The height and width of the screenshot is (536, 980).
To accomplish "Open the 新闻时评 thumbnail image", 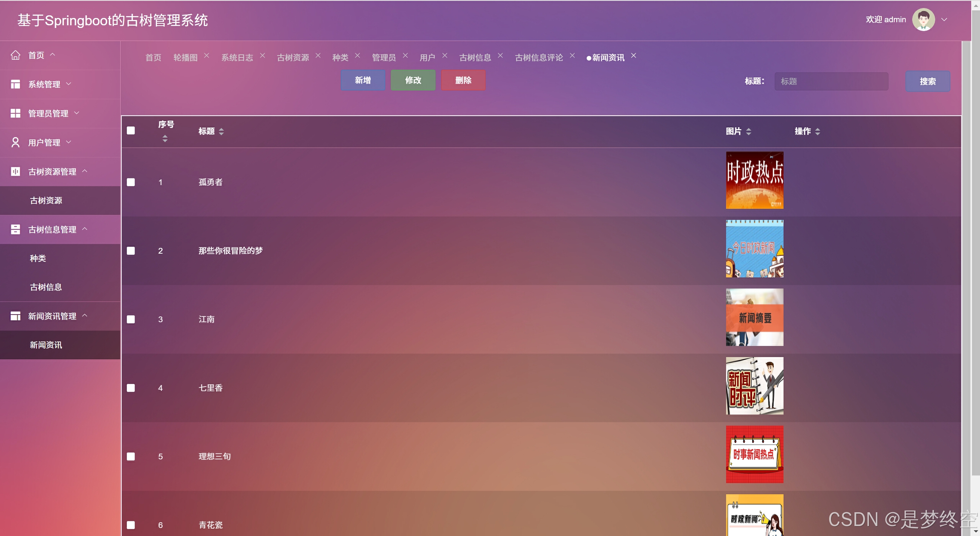I will [754, 386].
